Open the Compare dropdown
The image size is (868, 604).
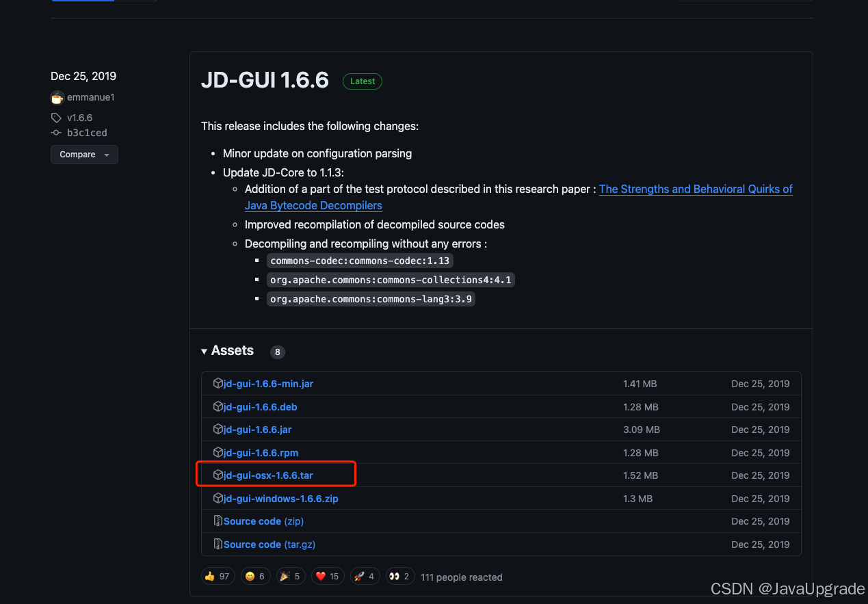84,155
